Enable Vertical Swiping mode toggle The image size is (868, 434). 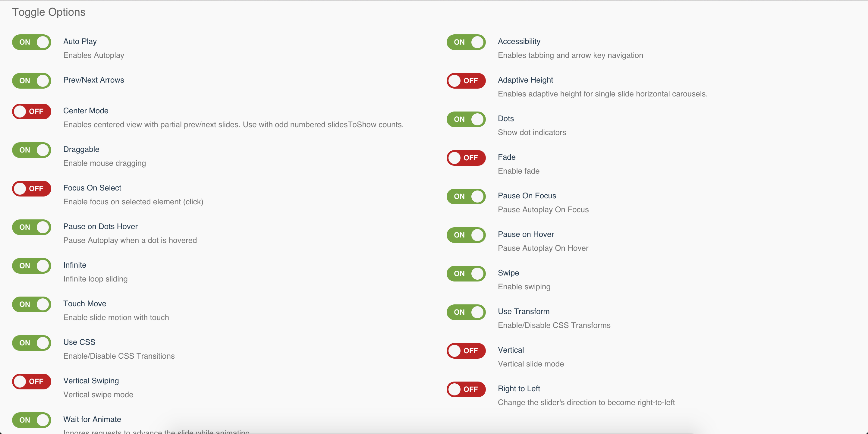(x=31, y=382)
